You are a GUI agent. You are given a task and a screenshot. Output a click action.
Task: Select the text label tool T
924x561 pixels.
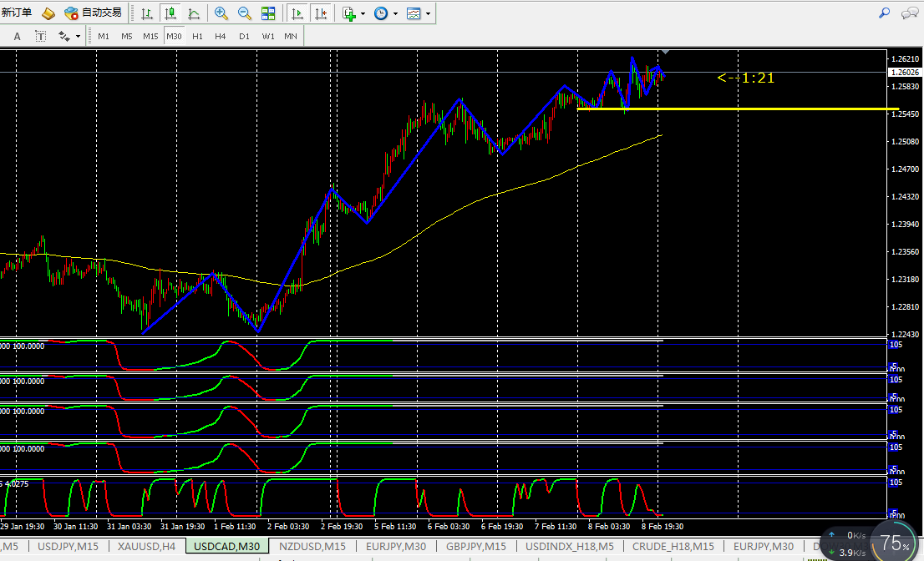(40, 37)
